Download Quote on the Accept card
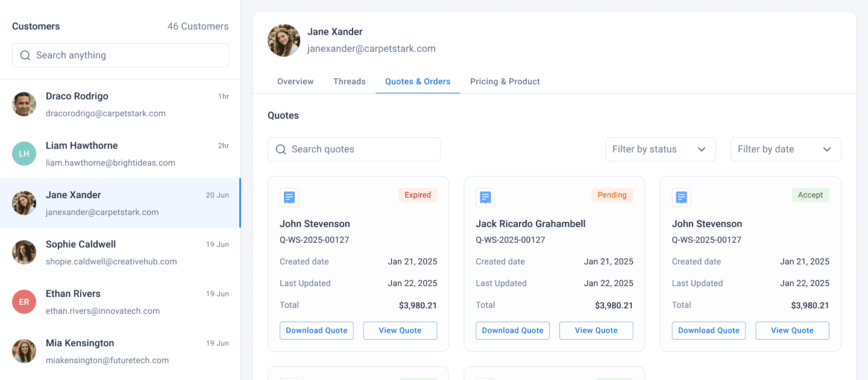The height and width of the screenshot is (380, 868). coord(709,331)
